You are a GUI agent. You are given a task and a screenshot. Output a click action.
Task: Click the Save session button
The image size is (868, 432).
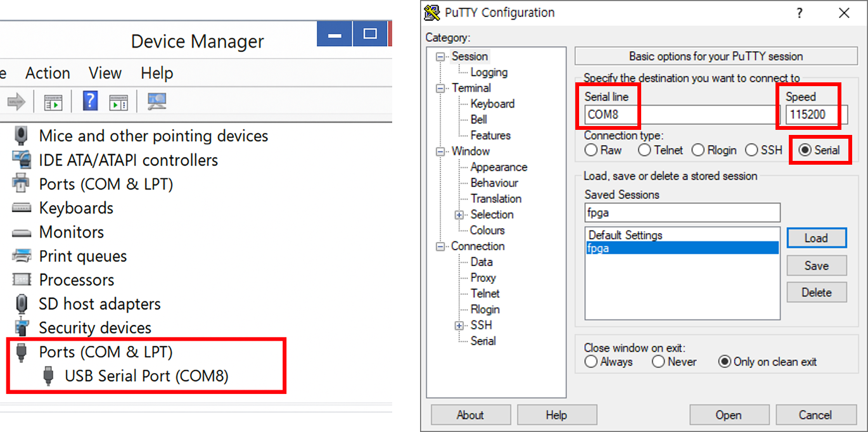[817, 265]
